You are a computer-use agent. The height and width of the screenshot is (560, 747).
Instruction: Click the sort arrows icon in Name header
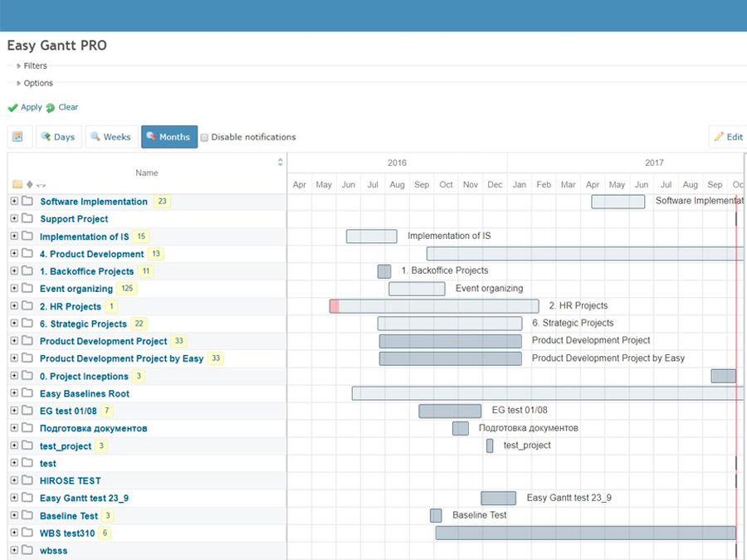coord(281,162)
